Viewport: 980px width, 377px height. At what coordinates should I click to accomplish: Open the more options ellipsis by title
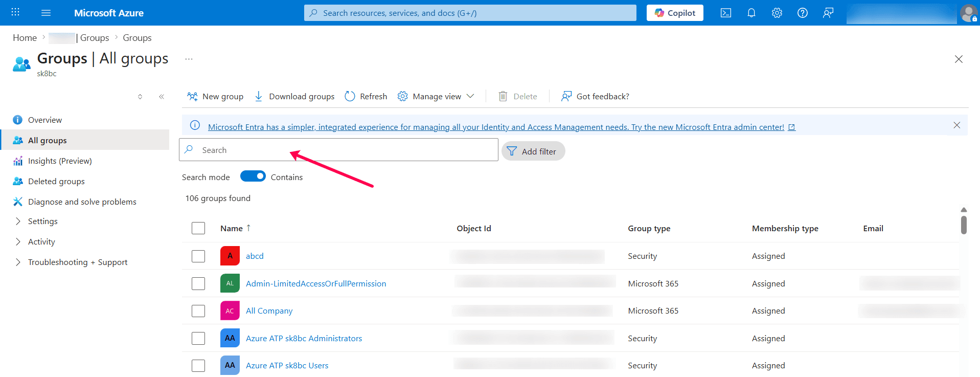pyautogui.click(x=189, y=59)
